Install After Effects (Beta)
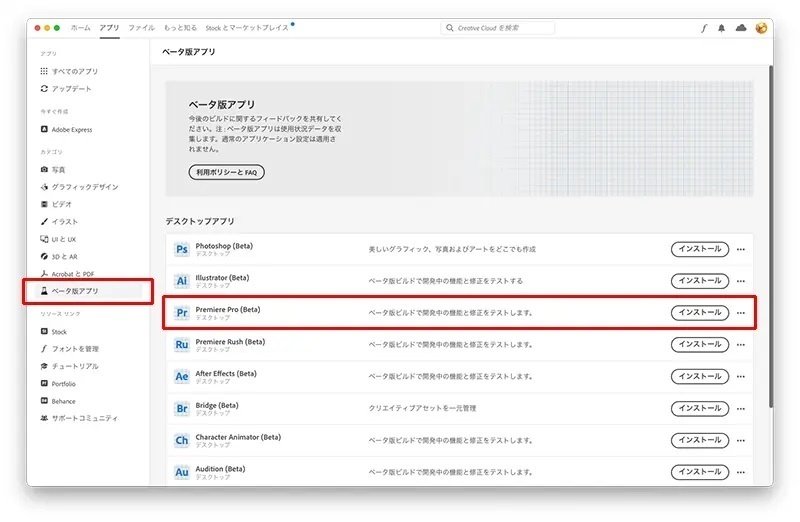800x522 pixels. click(x=699, y=376)
